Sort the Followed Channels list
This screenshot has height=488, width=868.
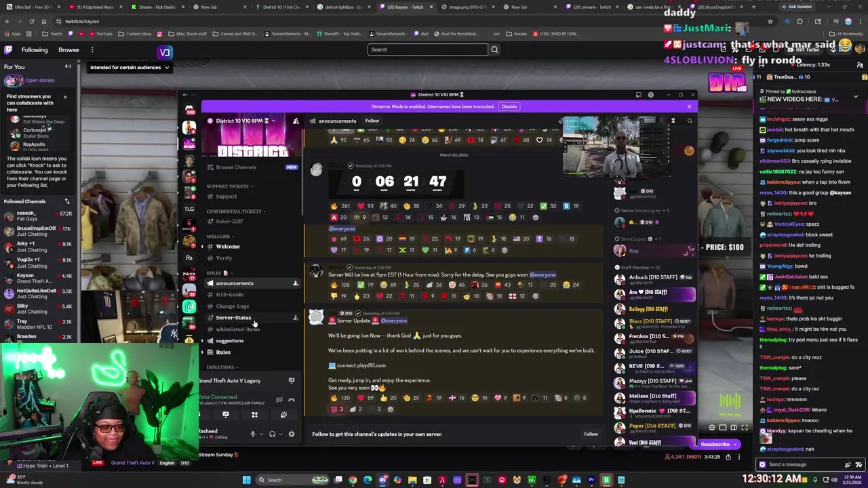67,201
